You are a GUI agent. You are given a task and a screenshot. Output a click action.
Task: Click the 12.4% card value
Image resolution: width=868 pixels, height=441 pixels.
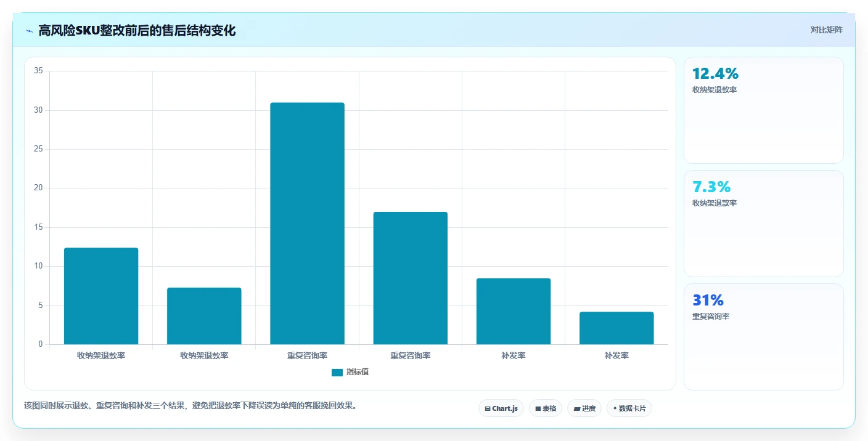tap(715, 74)
